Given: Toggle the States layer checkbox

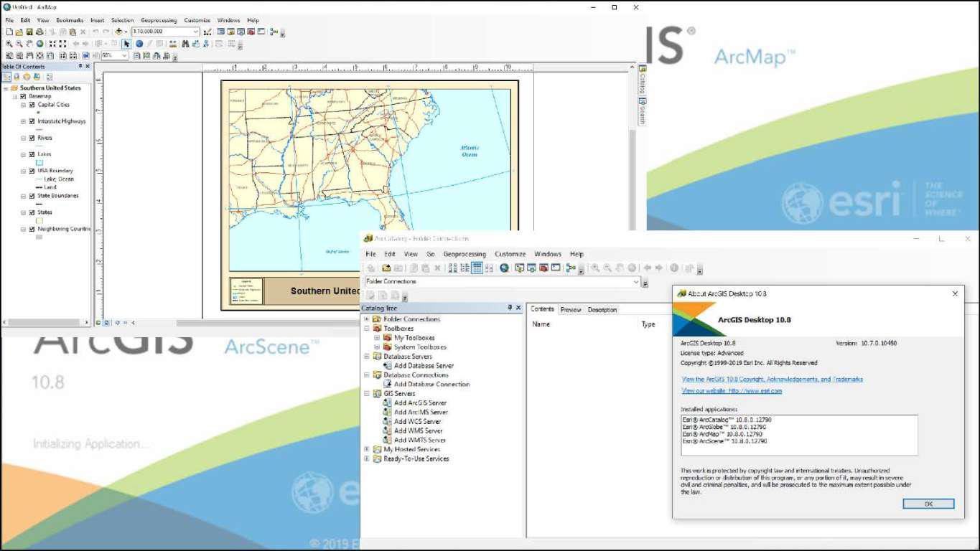Looking at the screenshot, I should 32,212.
